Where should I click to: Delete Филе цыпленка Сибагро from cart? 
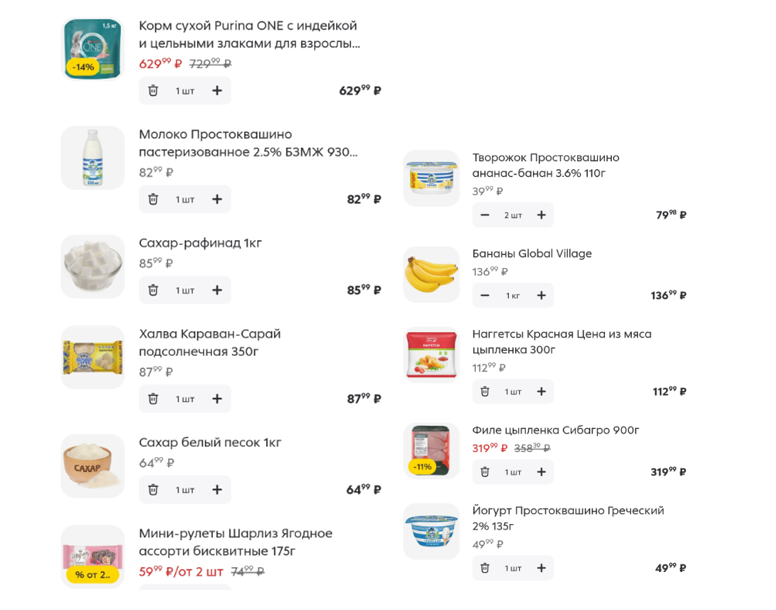click(x=485, y=472)
